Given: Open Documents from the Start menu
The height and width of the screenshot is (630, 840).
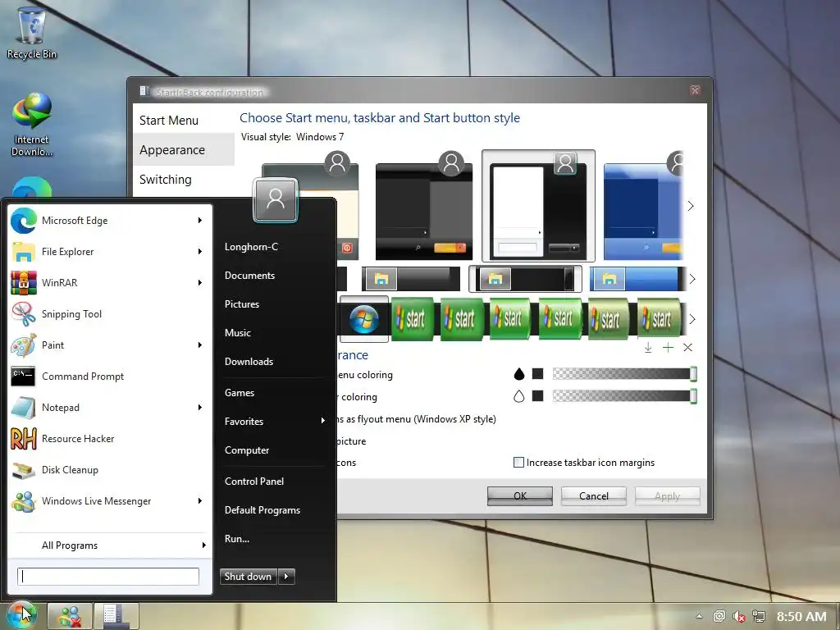Looking at the screenshot, I should 249,276.
